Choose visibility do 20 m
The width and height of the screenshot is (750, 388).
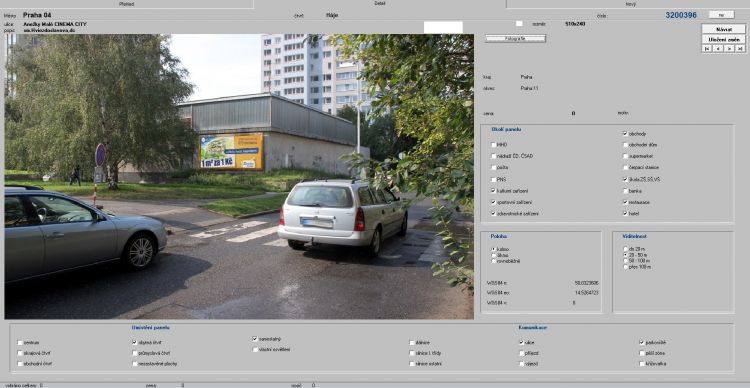click(x=625, y=249)
